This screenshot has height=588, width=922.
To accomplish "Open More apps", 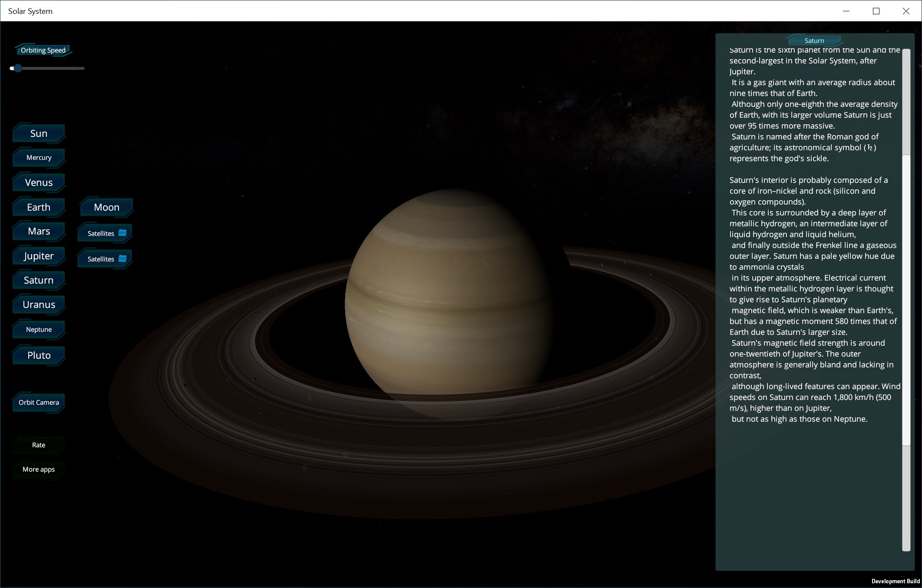I will tap(39, 469).
